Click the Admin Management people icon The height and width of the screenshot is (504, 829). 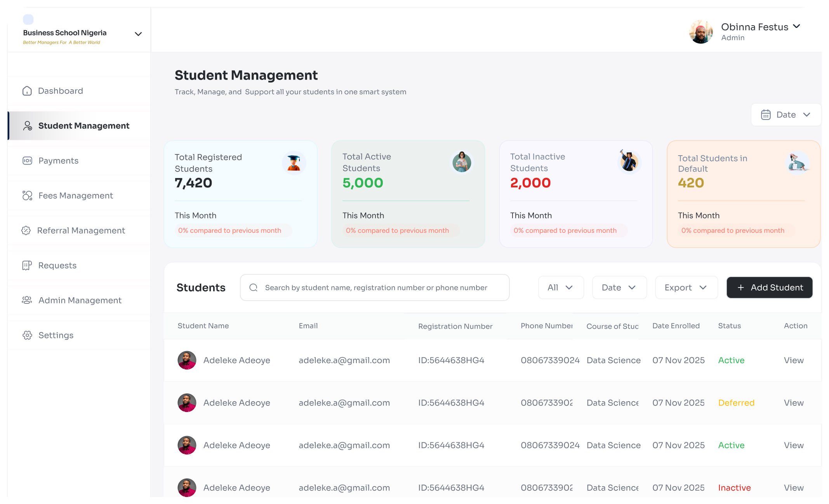click(x=27, y=300)
